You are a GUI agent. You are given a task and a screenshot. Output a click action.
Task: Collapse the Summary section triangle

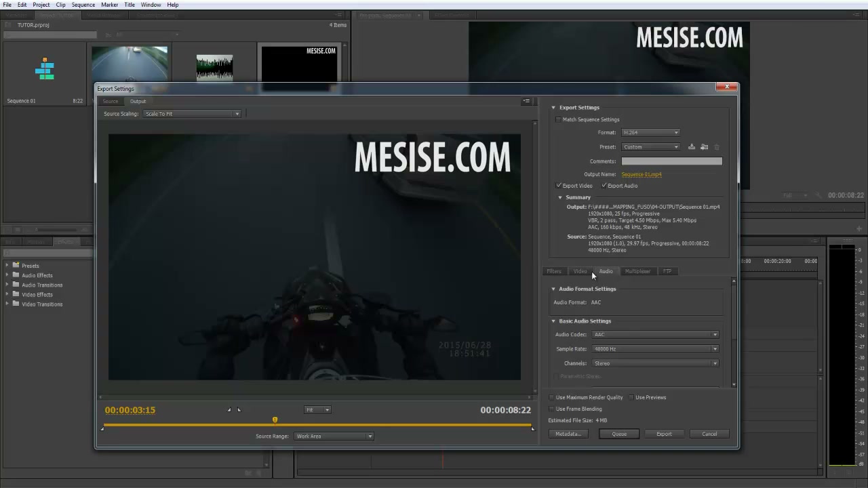[560, 197]
